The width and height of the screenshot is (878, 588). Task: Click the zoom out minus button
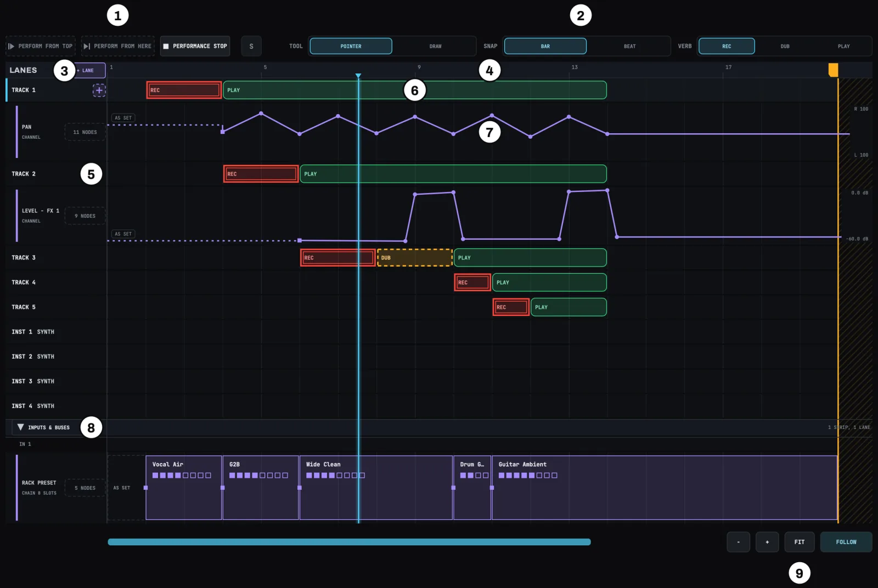click(739, 542)
